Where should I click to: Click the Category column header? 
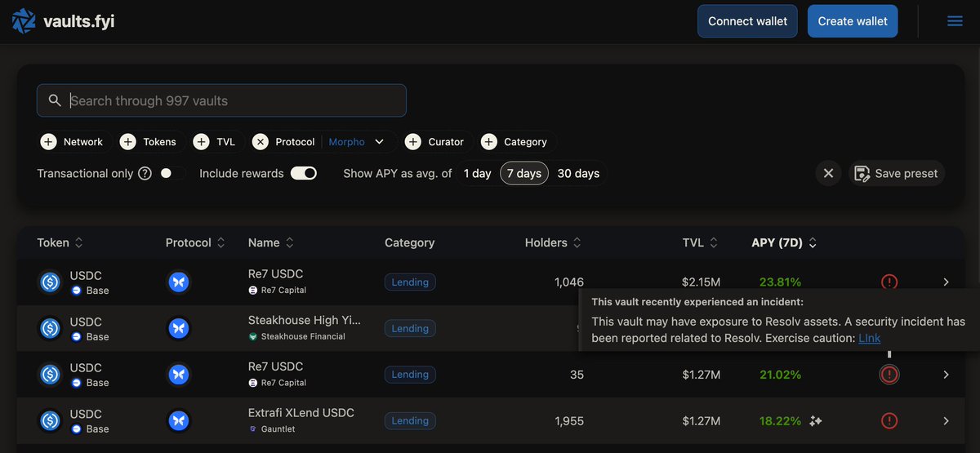pyautogui.click(x=409, y=242)
